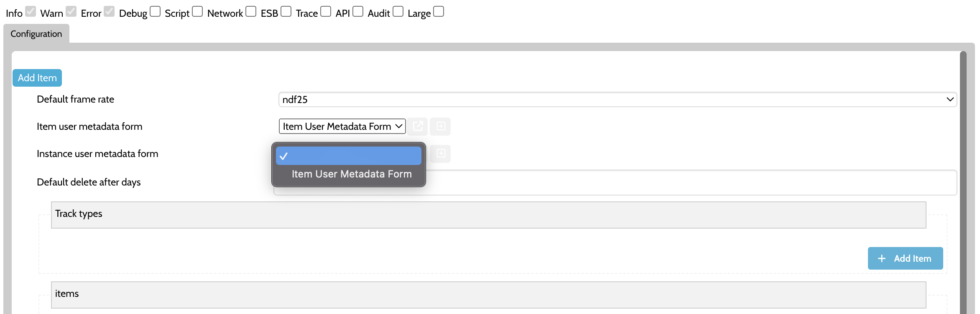Click the Default delete after days field
980x314 pixels.
(615, 183)
